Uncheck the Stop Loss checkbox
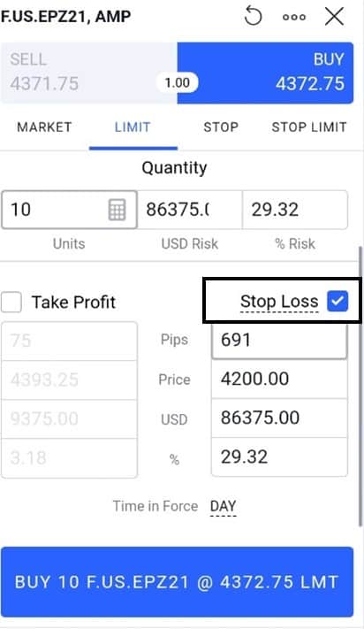The height and width of the screenshot is (629, 364). click(337, 302)
